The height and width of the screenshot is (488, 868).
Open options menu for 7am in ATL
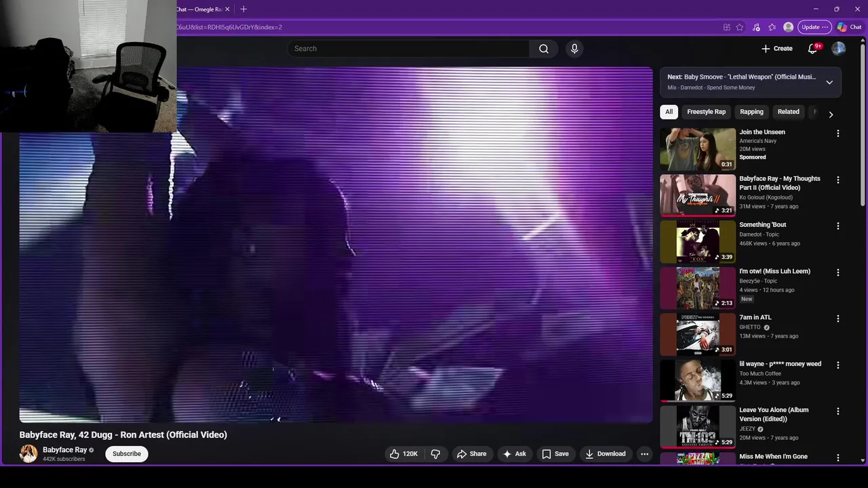click(838, 319)
